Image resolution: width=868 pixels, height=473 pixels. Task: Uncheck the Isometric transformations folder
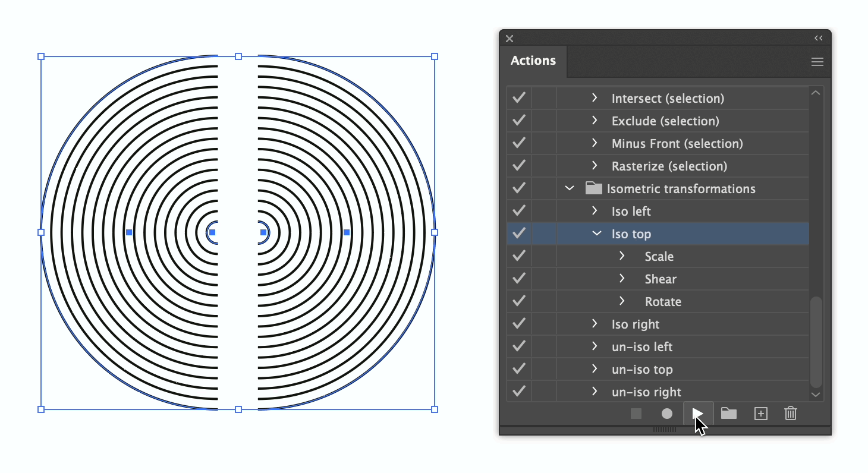(518, 188)
